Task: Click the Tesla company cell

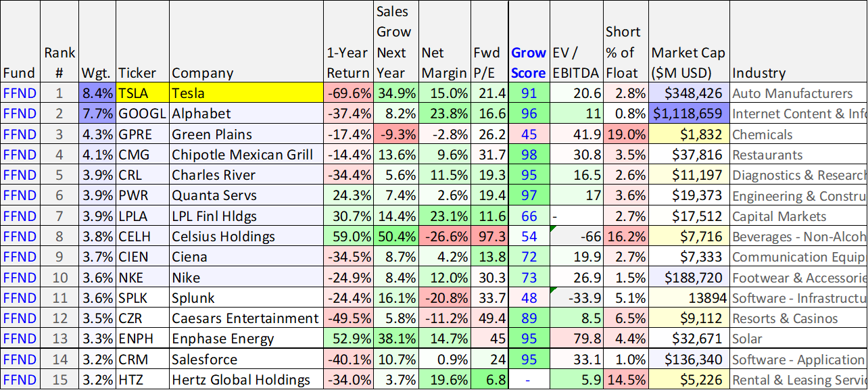Action: click(x=247, y=93)
